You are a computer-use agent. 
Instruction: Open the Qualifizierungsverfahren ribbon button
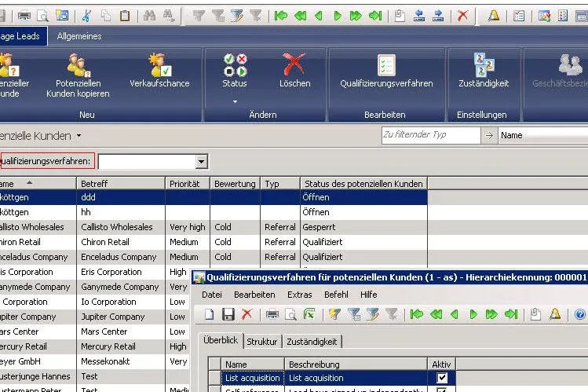(386, 71)
